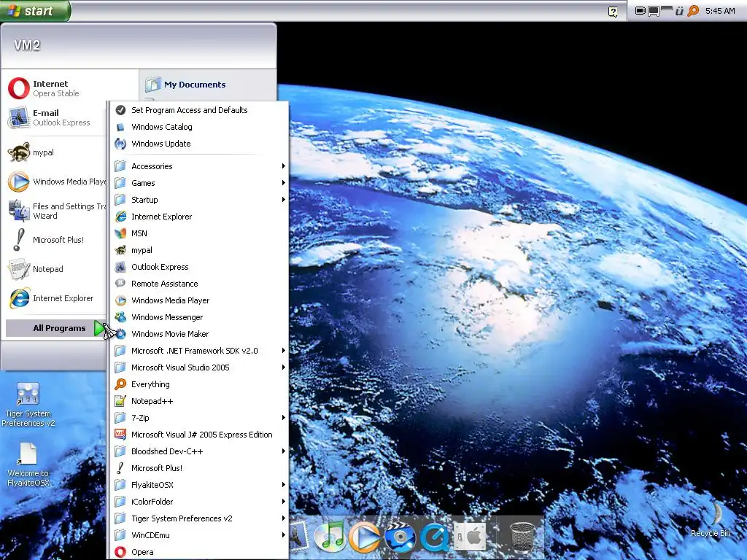Launch Microsoft Plus! in All Programs list
Screen dimensions: 747x560
coord(198,468)
